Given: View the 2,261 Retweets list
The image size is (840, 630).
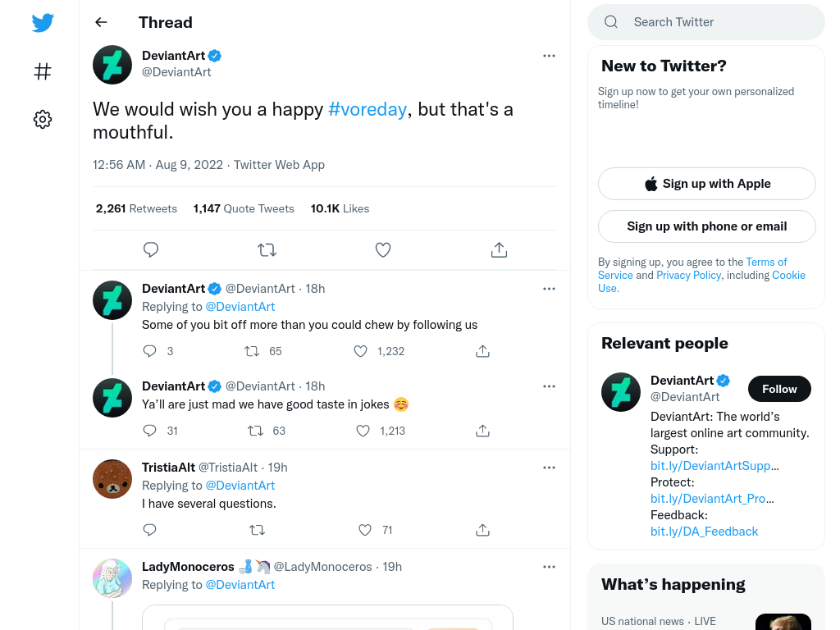Looking at the screenshot, I should pyautogui.click(x=136, y=208).
